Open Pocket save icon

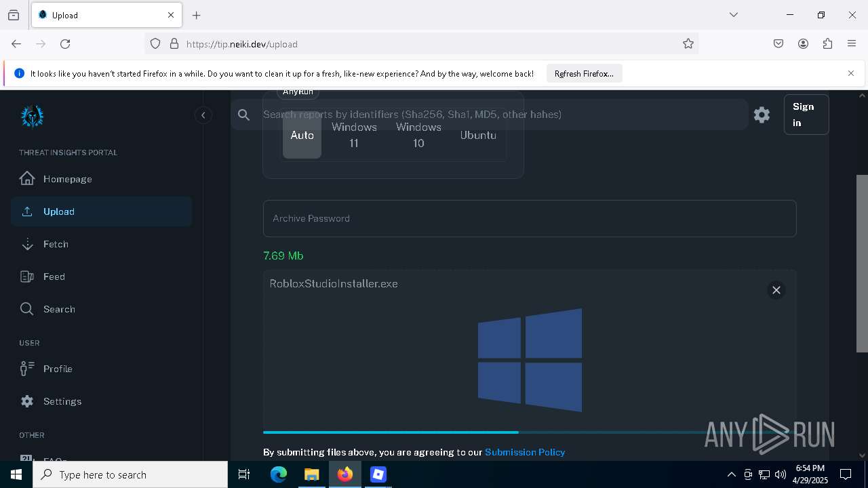pos(778,43)
